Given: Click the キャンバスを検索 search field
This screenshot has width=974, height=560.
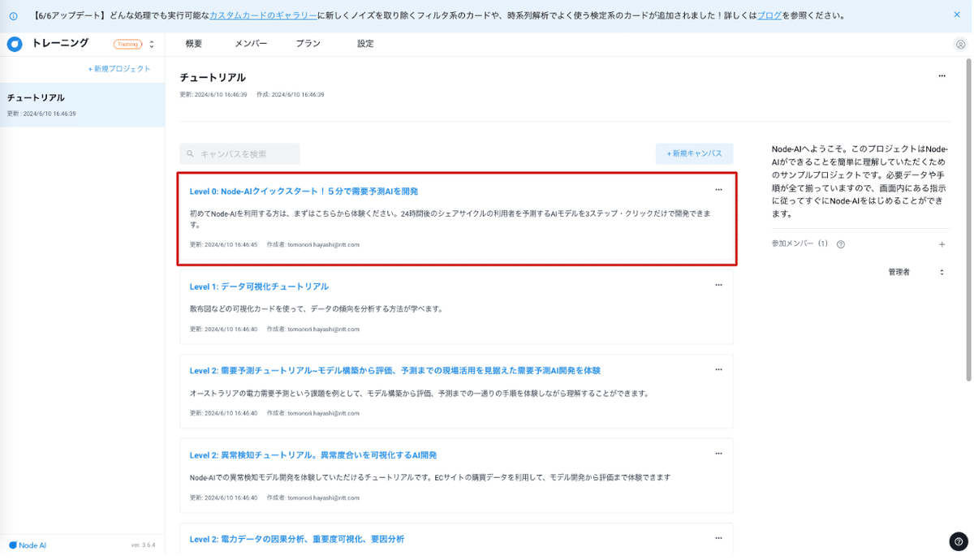Looking at the screenshot, I should pyautogui.click(x=239, y=153).
